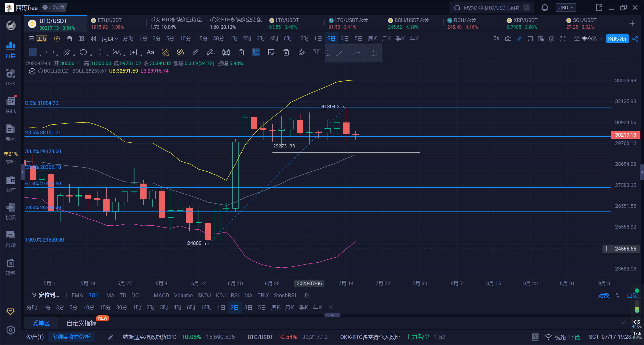The image size is (644, 345).
Task: Click the OKX BTC/USDT search field
Action: pos(492,8)
